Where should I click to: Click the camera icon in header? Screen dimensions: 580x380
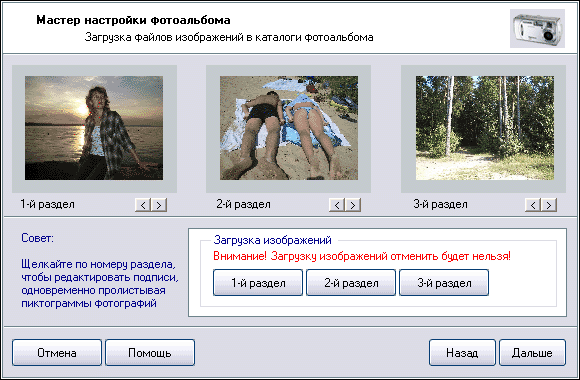(537, 29)
